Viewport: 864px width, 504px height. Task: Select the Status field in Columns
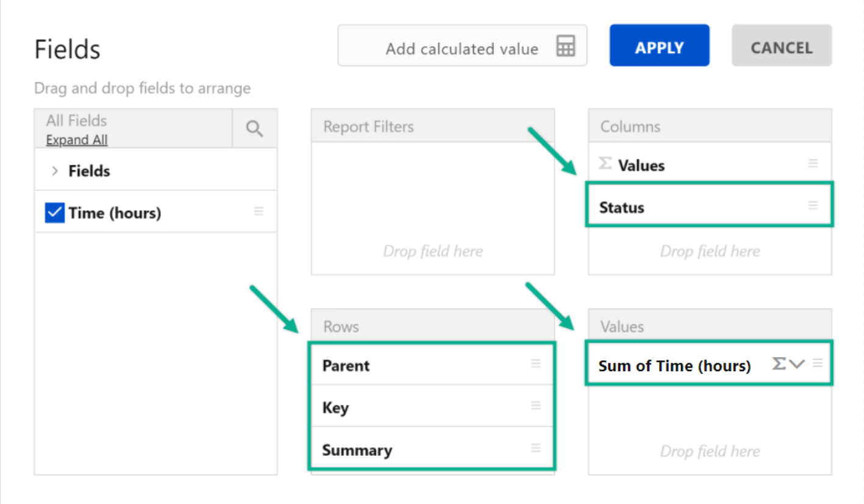pos(621,208)
